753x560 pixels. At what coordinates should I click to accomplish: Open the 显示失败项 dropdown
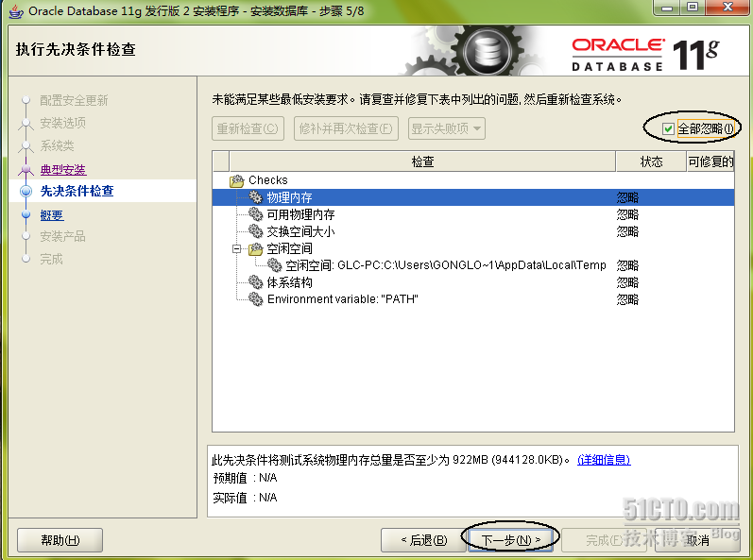pos(447,128)
